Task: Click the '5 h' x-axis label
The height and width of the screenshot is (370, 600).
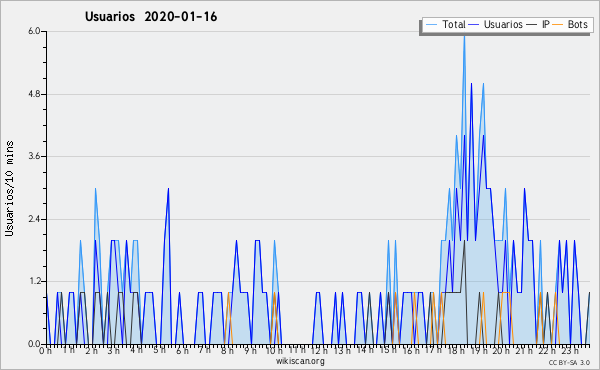Action: point(161,351)
